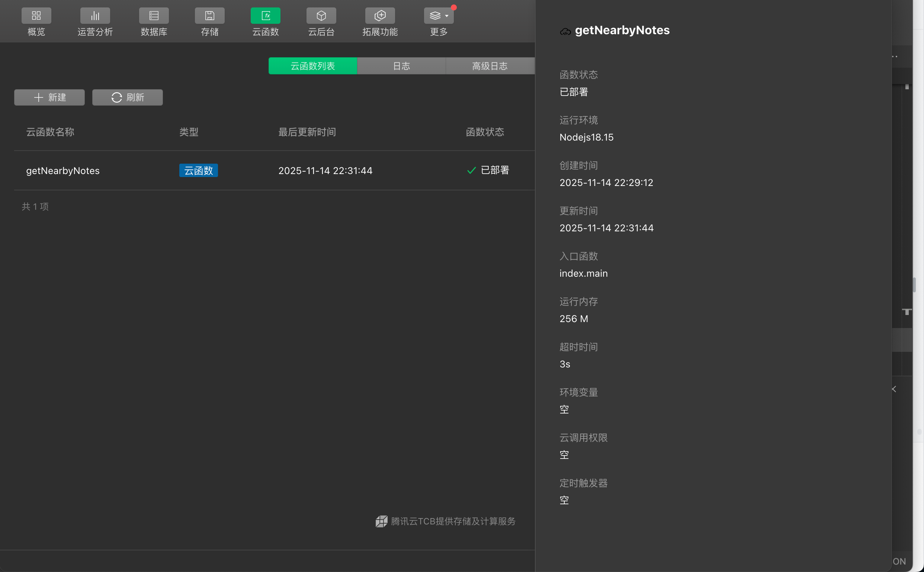The width and height of the screenshot is (924, 572).
Task: Click the 腾讯云TCB service logo link
Action: click(445, 521)
